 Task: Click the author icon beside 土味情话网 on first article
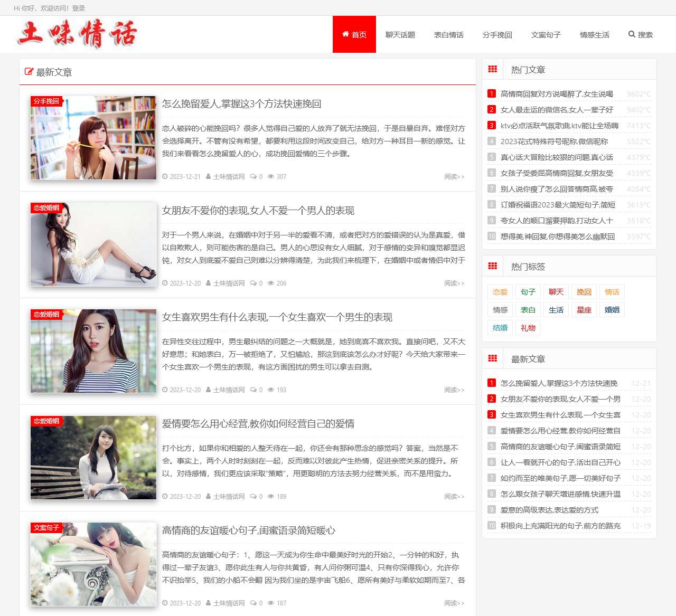click(x=209, y=177)
